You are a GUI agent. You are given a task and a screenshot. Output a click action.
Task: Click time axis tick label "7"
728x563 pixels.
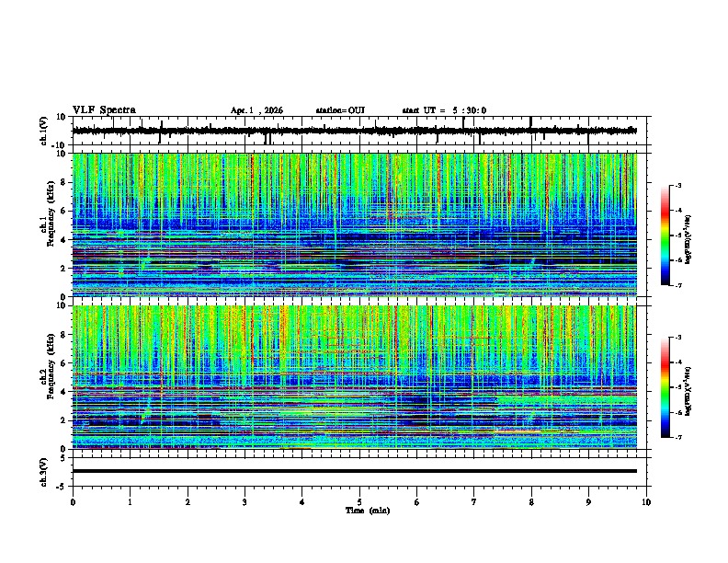click(474, 502)
